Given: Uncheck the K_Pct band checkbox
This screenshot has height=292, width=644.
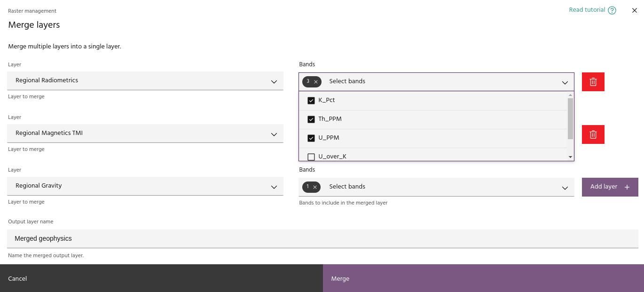Looking at the screenshot, I should (x=311, y=101).
